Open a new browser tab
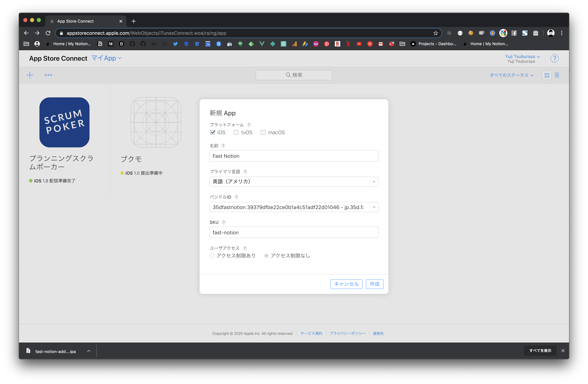588x384 pixels. 133,21
